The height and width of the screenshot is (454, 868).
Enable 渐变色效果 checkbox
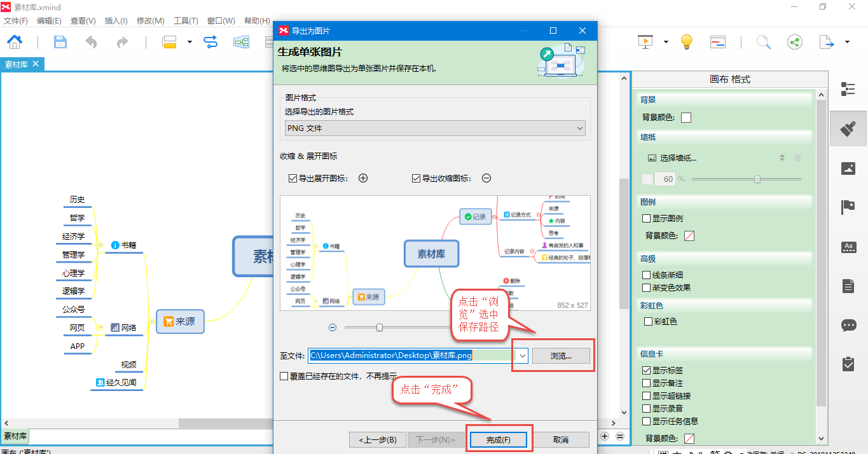[x=647, y=287]
